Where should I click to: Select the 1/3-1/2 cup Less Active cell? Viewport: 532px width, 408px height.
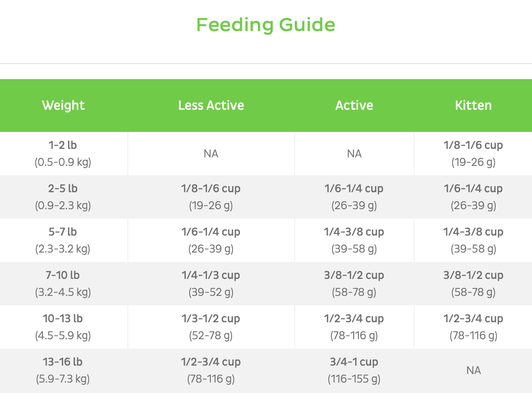pyautogui.click(x=211, y=327)
